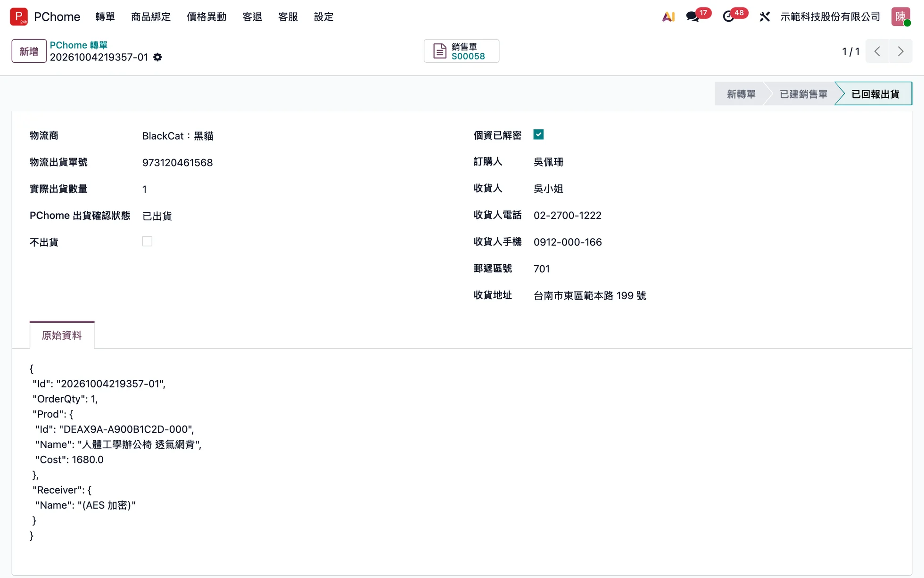Viewport: 924px width, 578px height.
Task: Open user avatar 陳 menu
Action: pyautogui.click(x=900, y=17)
